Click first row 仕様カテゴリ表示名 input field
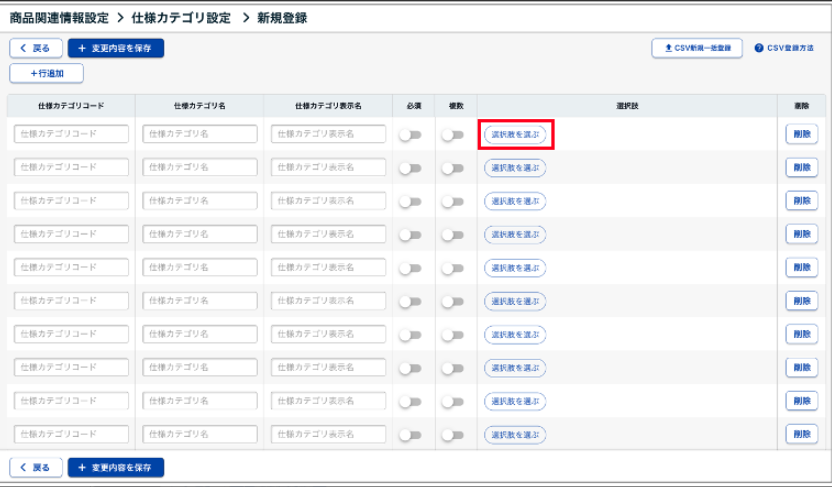 coord(328,134)
